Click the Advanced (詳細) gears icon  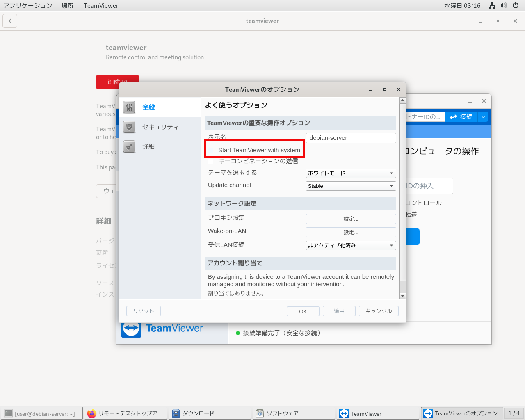pyautogui.click(x=129, y=146)
